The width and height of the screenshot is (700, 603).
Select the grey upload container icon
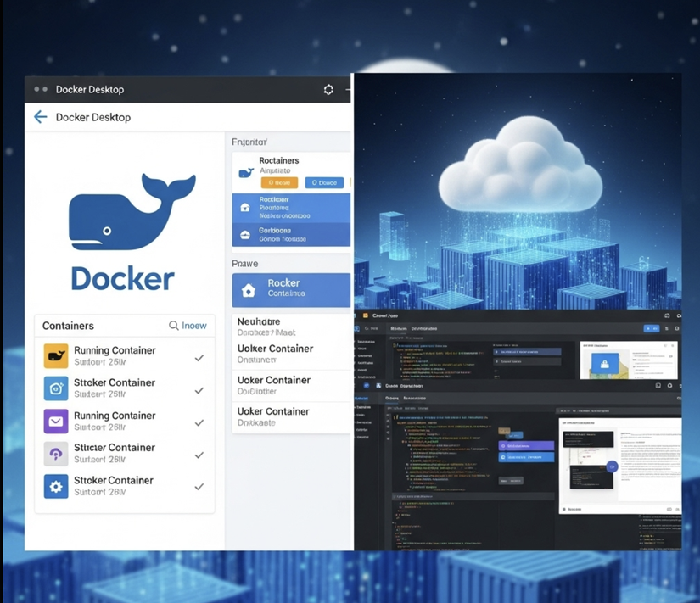coord(56,454)
